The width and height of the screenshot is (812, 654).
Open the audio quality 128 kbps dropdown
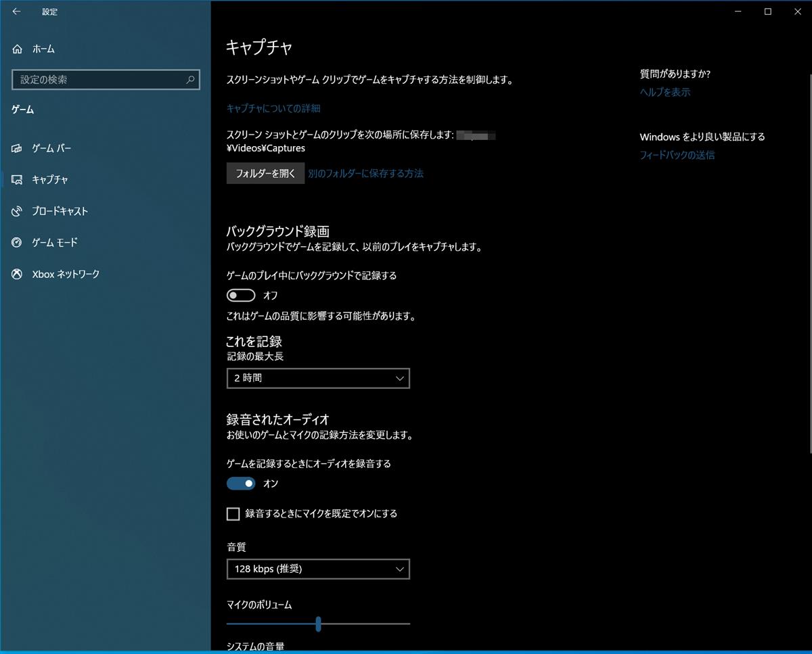[x=318, y=569]
